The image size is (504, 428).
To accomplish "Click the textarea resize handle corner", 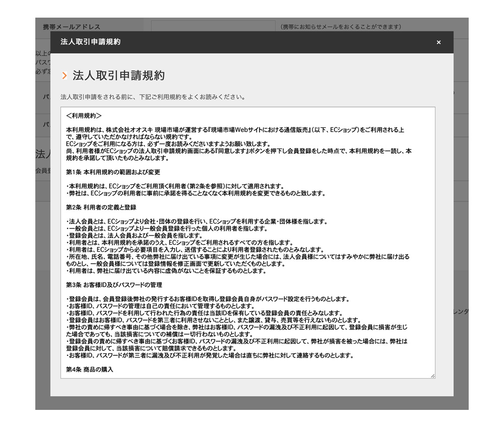I will click(432, 376).
